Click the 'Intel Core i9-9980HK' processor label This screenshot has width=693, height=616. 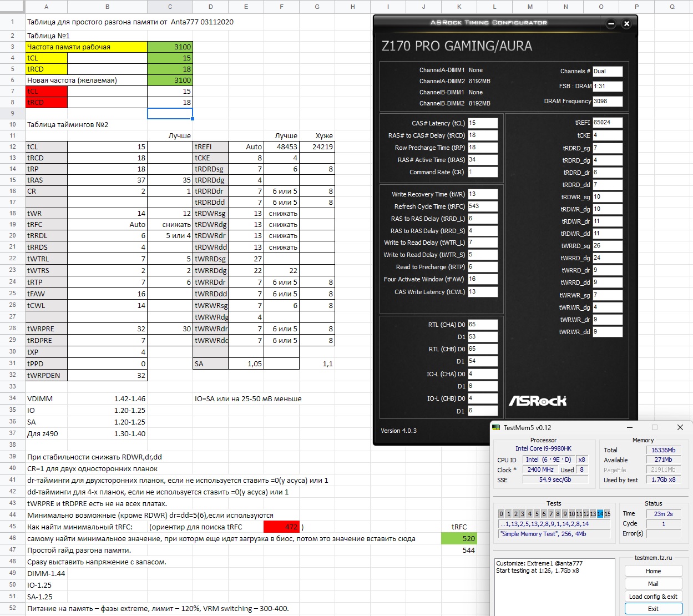pos(543,448)
